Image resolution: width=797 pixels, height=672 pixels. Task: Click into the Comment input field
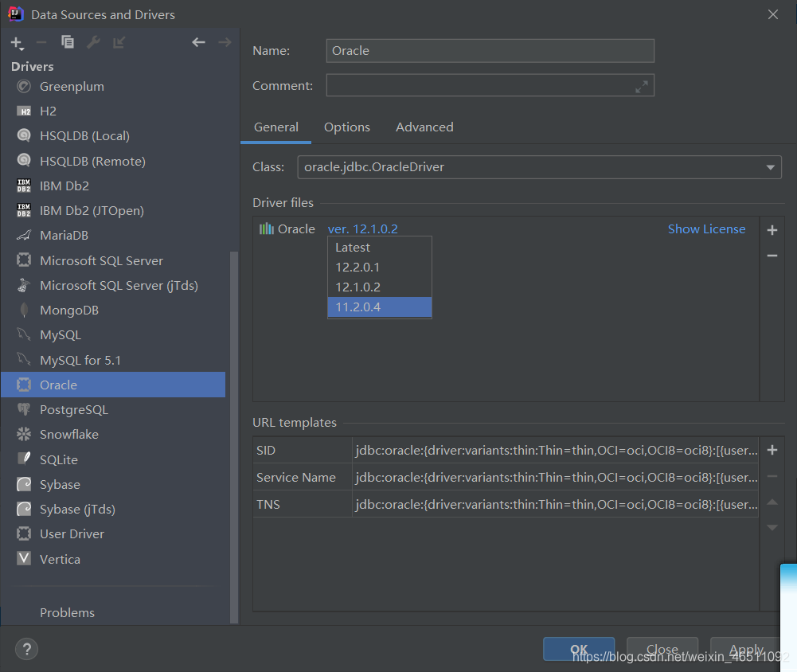(490, 85)
